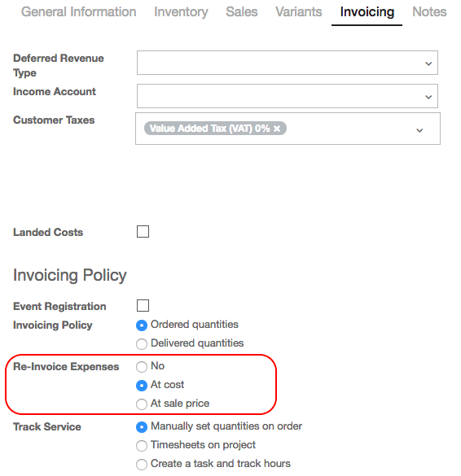This screenshot has height=476, width=461.
Task: Set Re-Invoice Expenses to No
Action: (x=142, y=367)
